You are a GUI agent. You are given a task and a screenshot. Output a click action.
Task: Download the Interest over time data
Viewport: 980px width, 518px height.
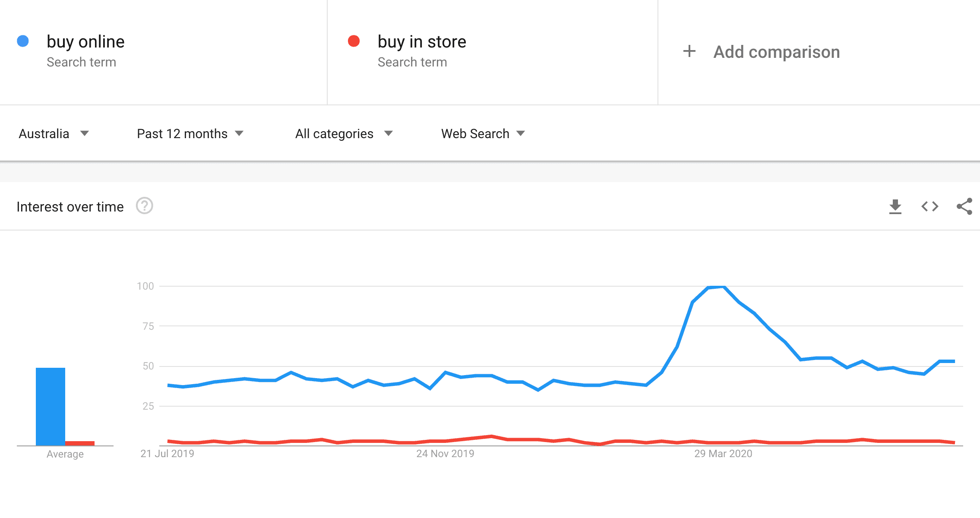(x=895, y=207)
